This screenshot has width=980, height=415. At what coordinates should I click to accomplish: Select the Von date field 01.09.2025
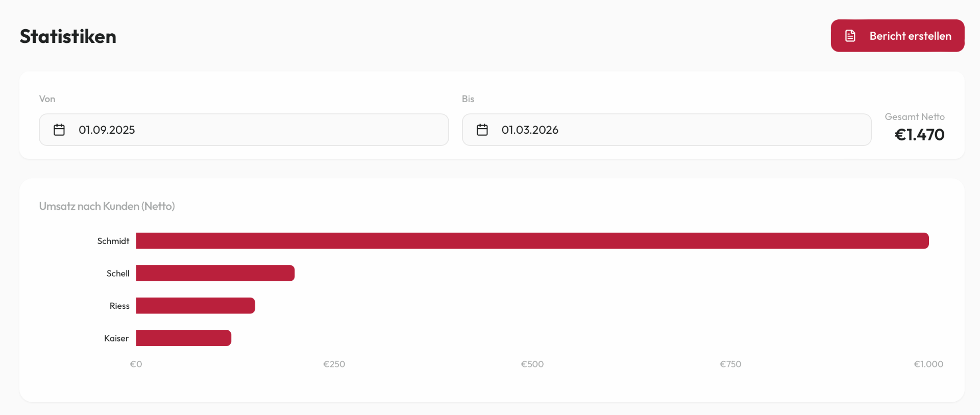(244, 130)
